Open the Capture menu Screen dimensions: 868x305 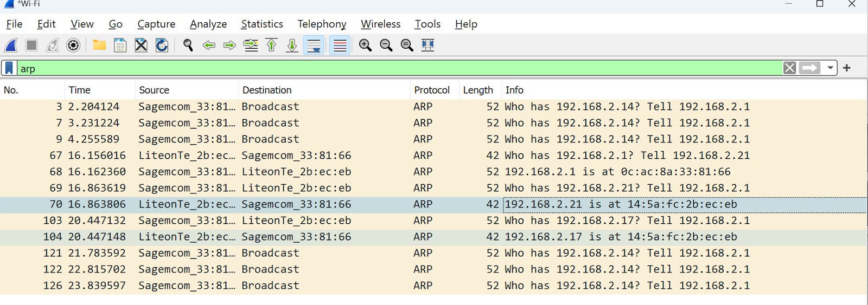pyautogui.click(x=156, y=24)
